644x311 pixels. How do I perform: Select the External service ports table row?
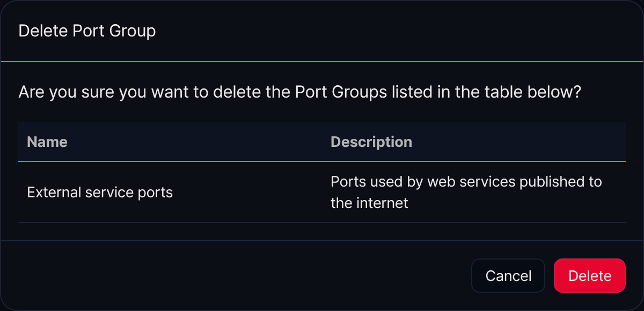click(x=322, y=192)
